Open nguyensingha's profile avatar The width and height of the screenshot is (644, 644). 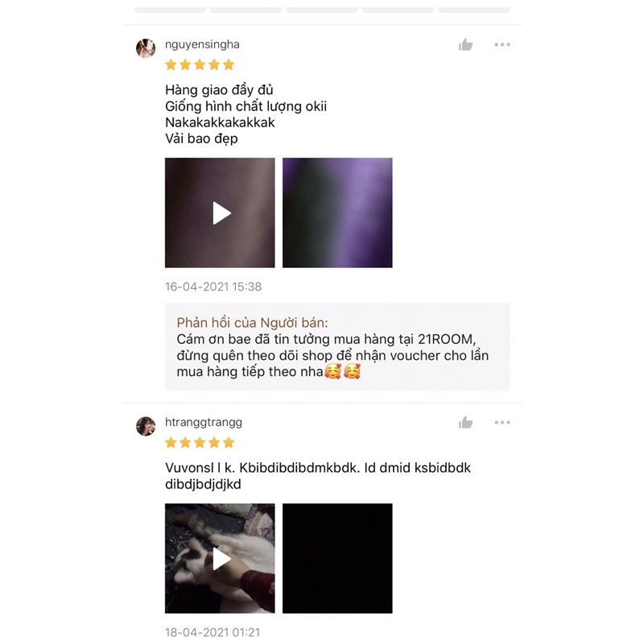pos(146,48)
